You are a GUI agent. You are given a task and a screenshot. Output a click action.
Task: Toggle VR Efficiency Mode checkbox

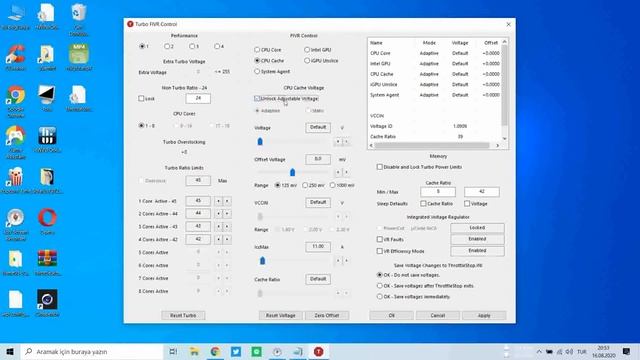pos(380,251)
